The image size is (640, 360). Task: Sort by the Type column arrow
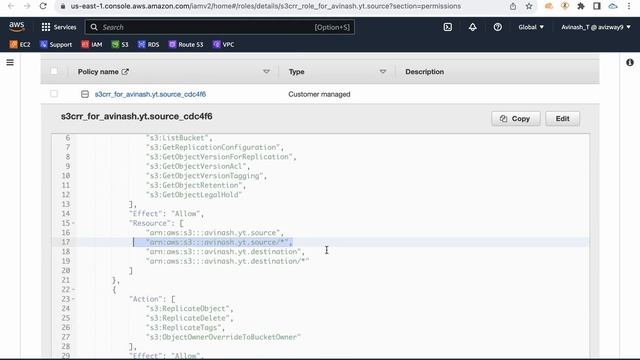point(383,72)
